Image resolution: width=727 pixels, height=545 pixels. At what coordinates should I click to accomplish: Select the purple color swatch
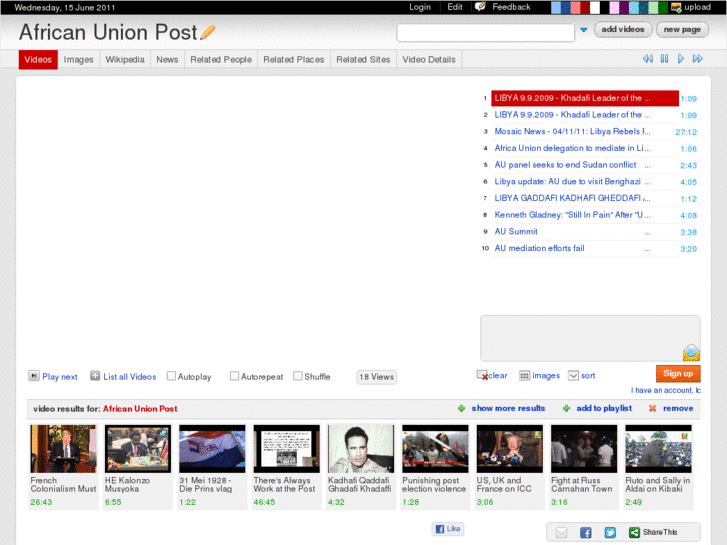click(x=624, y=7)
